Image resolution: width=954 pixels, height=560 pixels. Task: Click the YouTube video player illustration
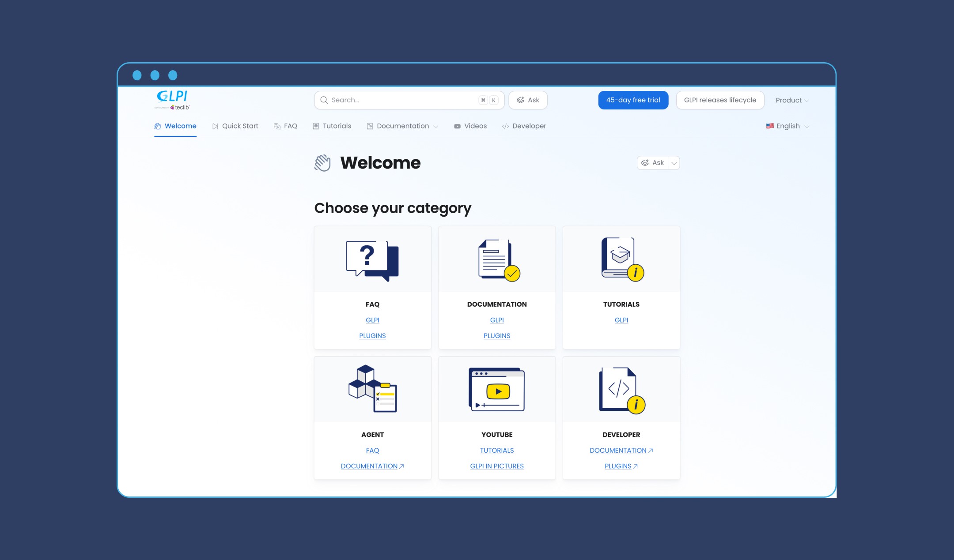(x=496, y=389)
